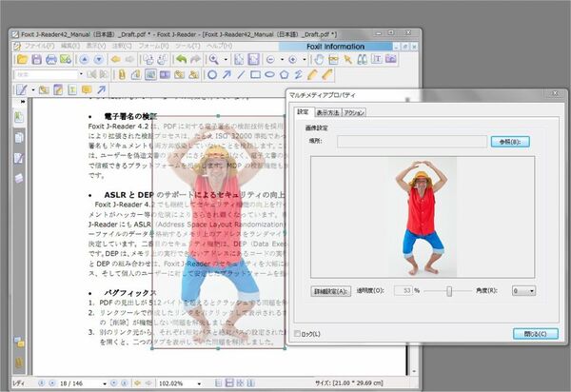Click the next page down-arrow icon
Screen dimensions: 571x392
tap(99, 59)
